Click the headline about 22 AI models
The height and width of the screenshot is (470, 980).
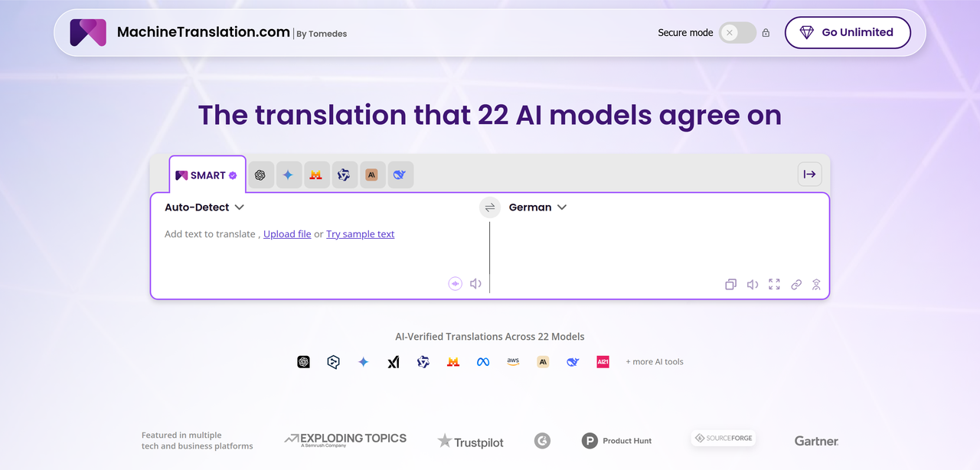[x=490, y=115]
